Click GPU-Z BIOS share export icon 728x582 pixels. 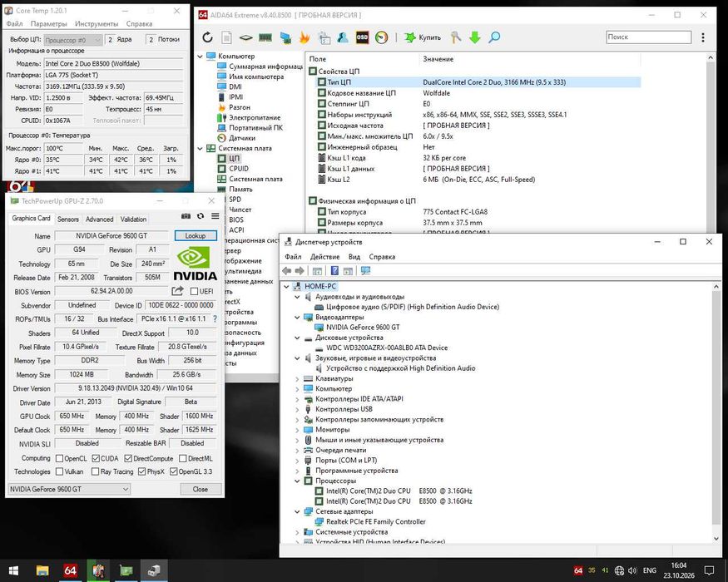(177, 291)
